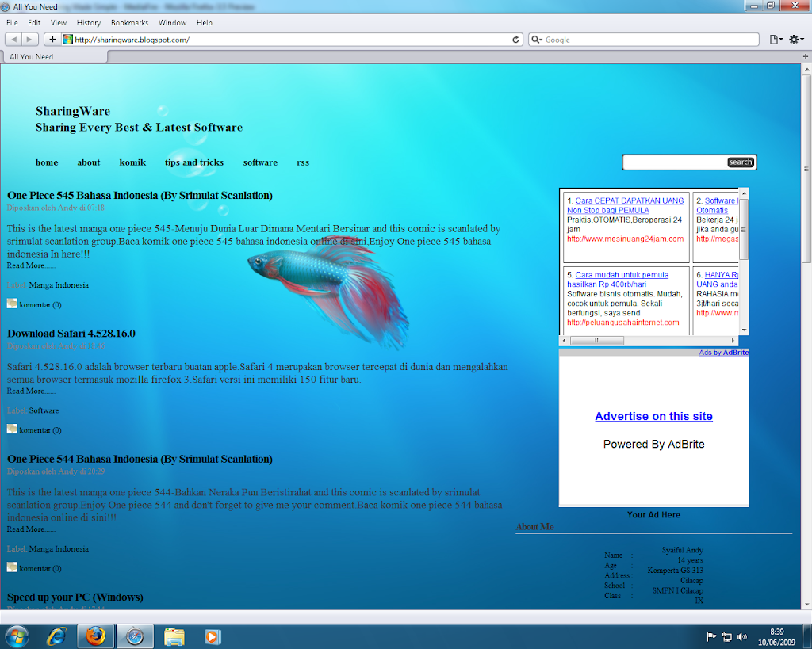
Task: Click the rss navigation link
Action: coord(303,162)
